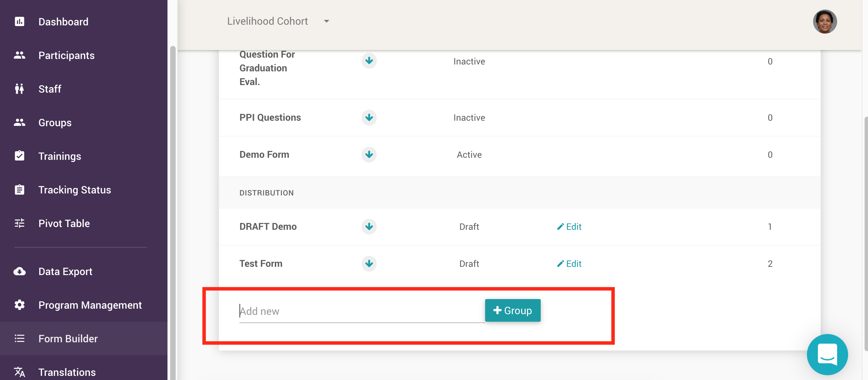Expand the Question For Graduation Eval. arrow
This screenshot has height=380, width=868.
pos(369,61)
